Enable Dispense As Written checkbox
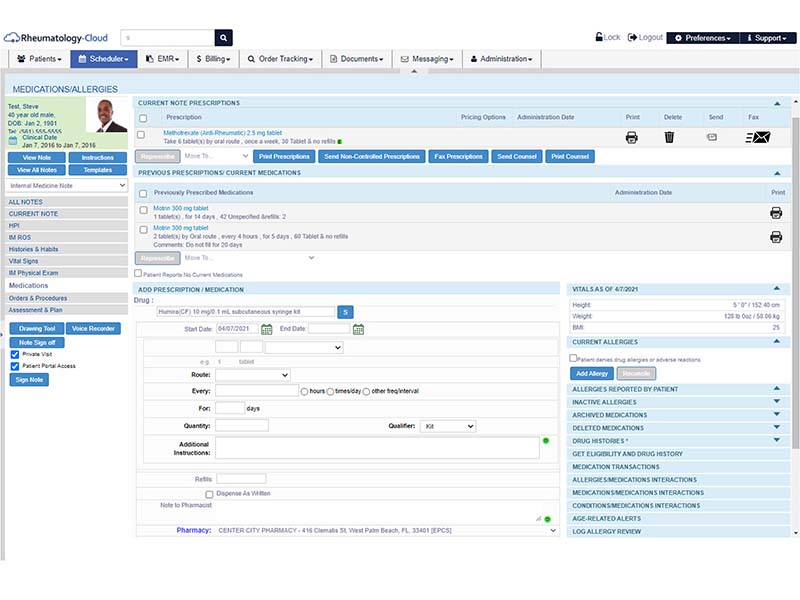The height and width of the screenshot is (600, 800). tap(209, 494)
